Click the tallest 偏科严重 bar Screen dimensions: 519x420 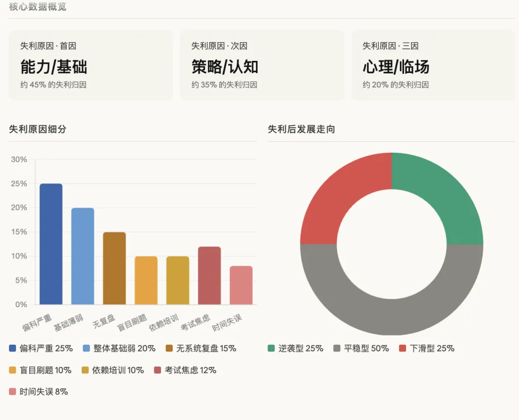tap(51, 245)
